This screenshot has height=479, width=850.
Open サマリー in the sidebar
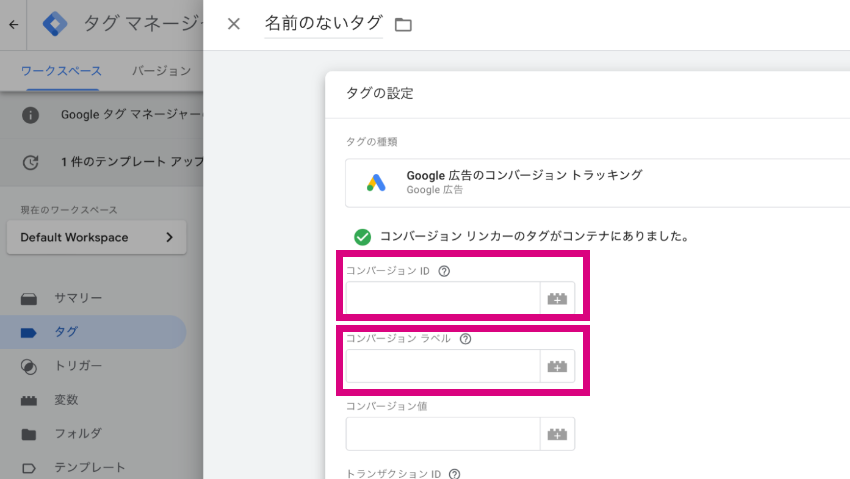click(78, 298)
